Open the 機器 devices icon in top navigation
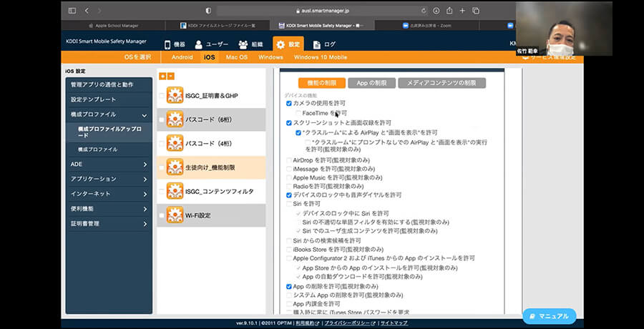The width and height of the screenshot is (644, 329). pyautogui.click(x=167, y=44)
